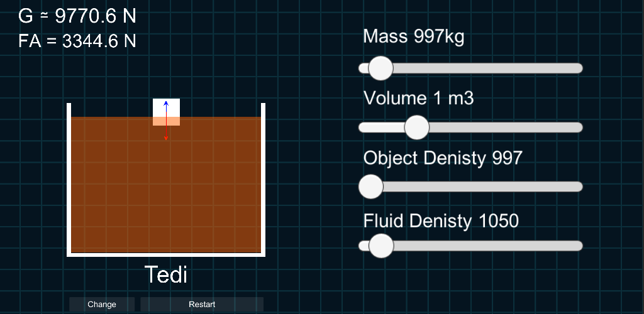Click the Tedi fluid name label
Image resolution: width=644 pixels, height=314 pixels.
[x=166, y=274]
